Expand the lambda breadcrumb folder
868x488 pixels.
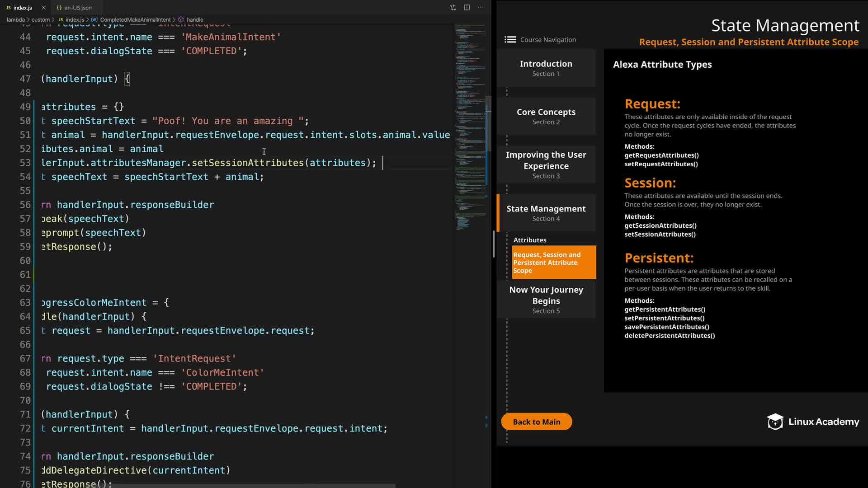pos(15,20)
